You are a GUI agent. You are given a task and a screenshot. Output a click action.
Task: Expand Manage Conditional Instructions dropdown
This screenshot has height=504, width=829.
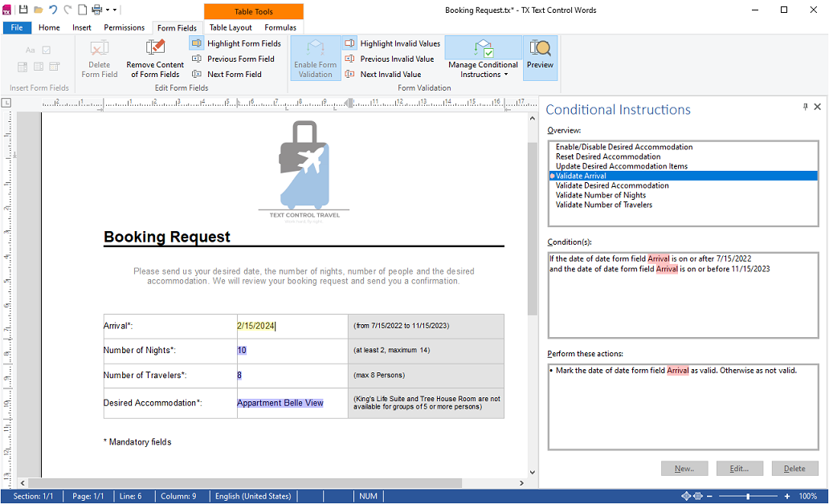pos(483,69)
